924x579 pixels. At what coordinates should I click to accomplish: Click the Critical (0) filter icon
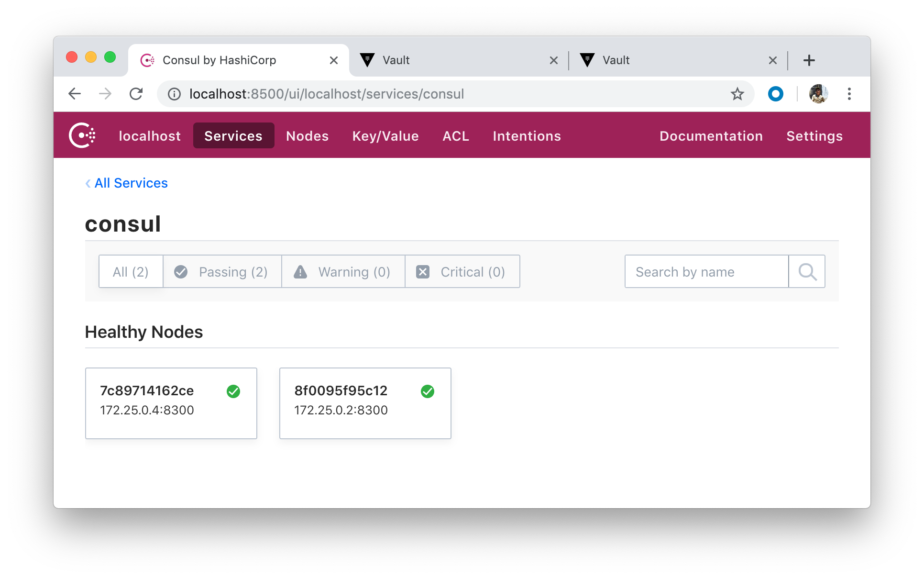422,271
